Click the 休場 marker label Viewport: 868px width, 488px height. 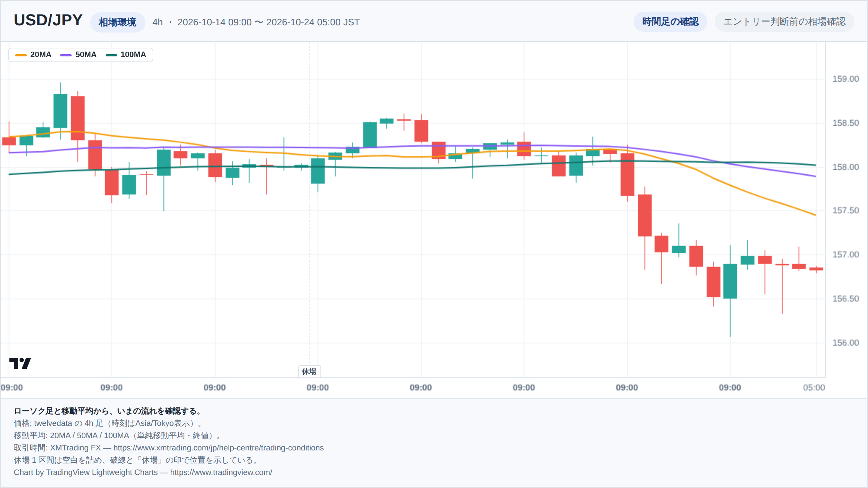pos(309,371)
